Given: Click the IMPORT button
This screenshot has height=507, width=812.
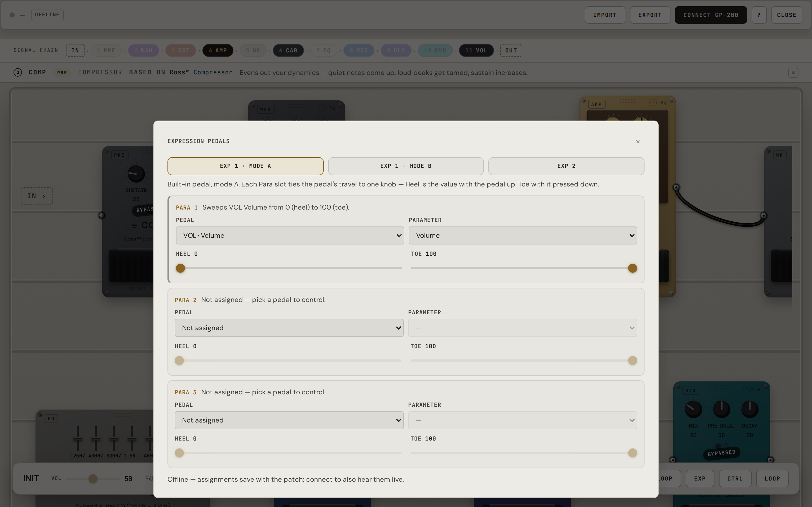Looking at the screenshot, I should [605, 15].
